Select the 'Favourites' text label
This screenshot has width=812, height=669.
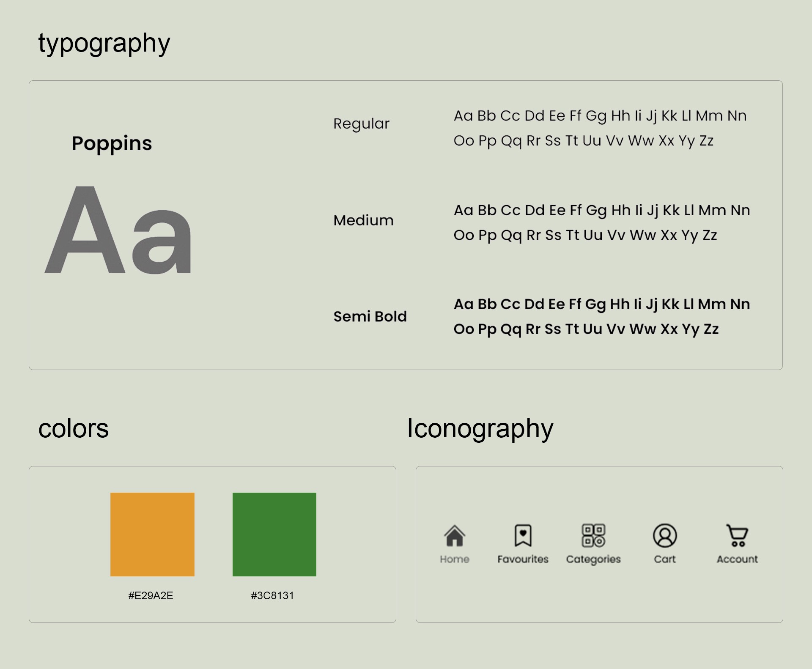[523, 559]
